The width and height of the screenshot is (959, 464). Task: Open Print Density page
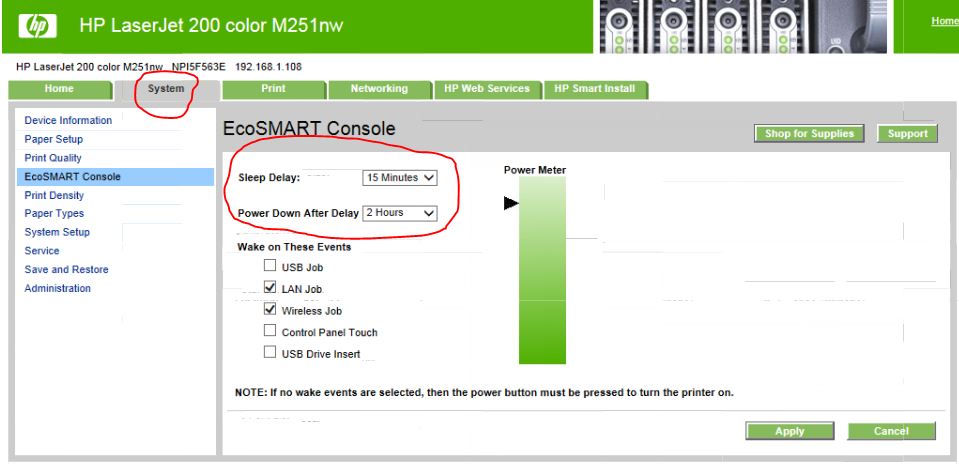(x=54, y=196)
